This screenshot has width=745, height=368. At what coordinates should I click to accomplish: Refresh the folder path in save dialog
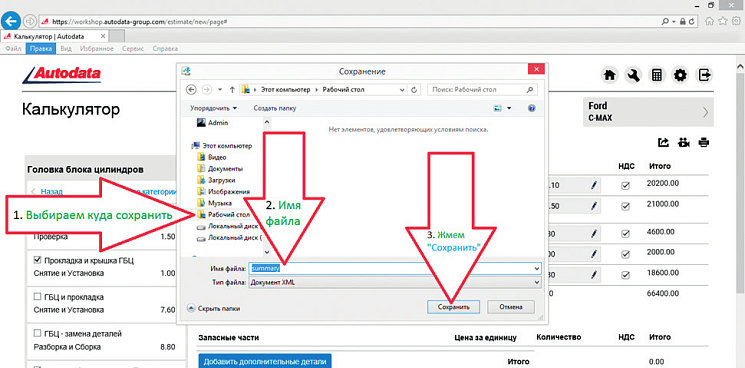tap(414, 89)
